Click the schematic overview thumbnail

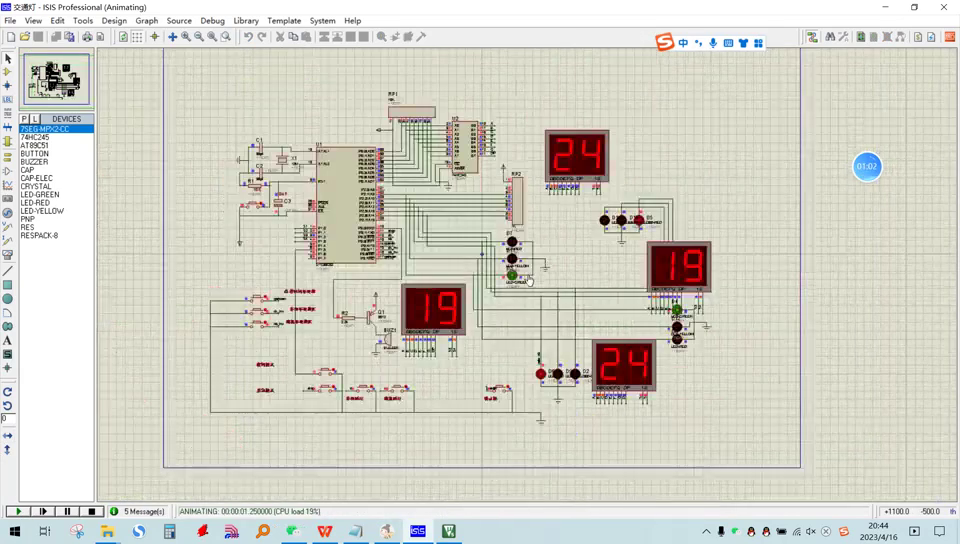coord(57,80)
